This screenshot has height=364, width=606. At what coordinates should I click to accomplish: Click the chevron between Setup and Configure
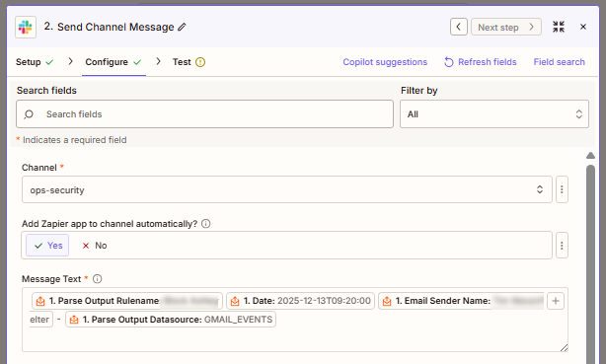70,61
